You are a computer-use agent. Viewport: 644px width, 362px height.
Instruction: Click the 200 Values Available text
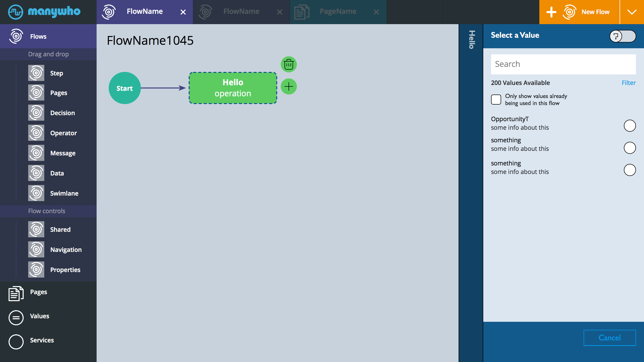520,83
